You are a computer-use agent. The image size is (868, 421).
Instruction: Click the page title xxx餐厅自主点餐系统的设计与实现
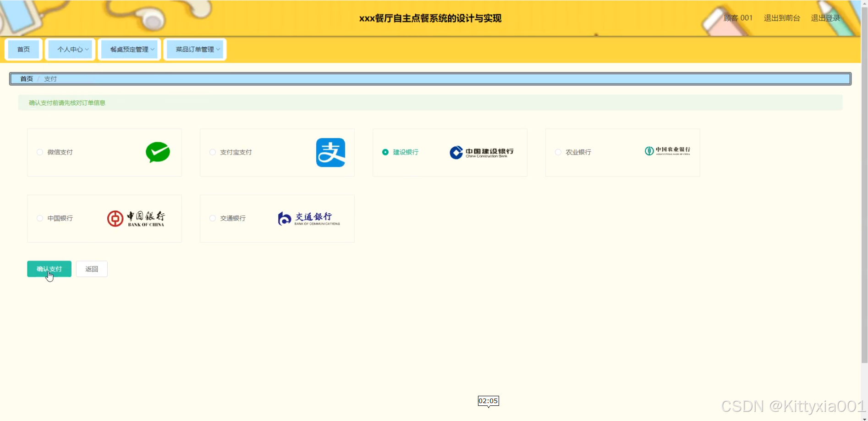430,18
